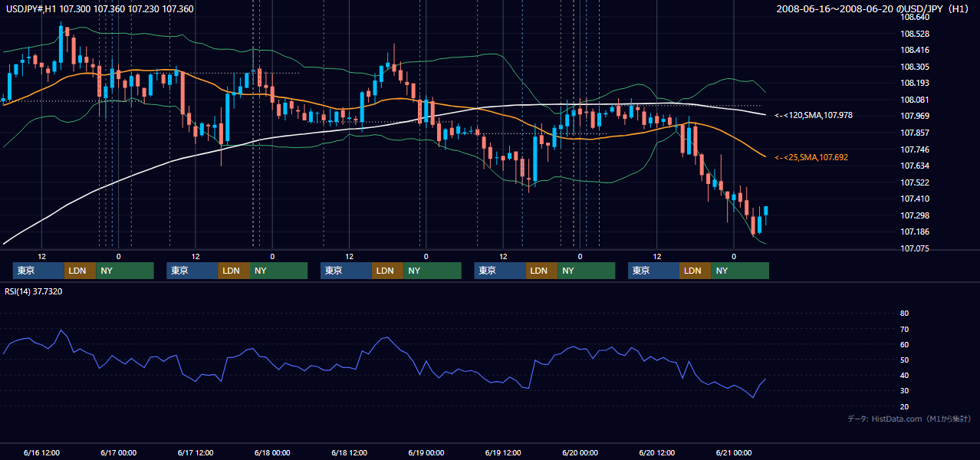980x460 pixels.
Task: Click the 120 SMA 107.978 label
Action: pyautogui.click(x=814, y=115)
